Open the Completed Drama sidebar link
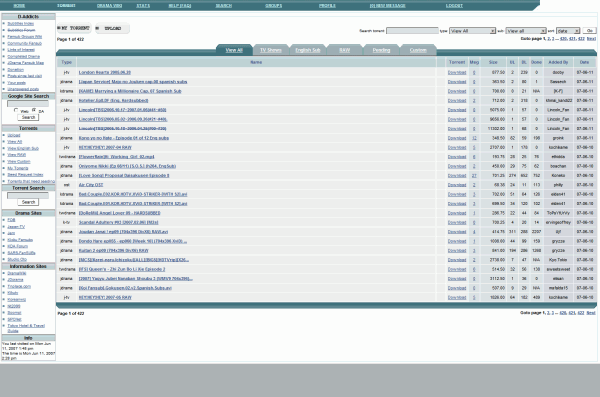Screen dimensions: 600x397 pos(24,56)
